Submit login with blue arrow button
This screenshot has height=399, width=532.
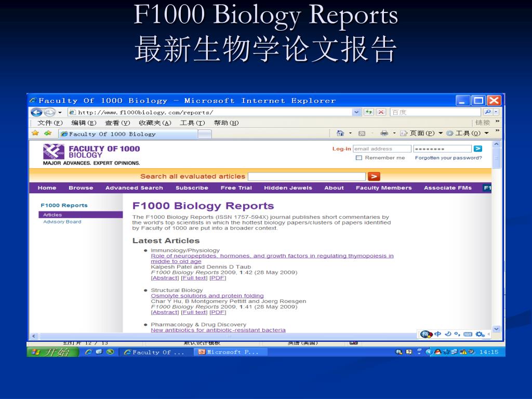click(478, 149)
